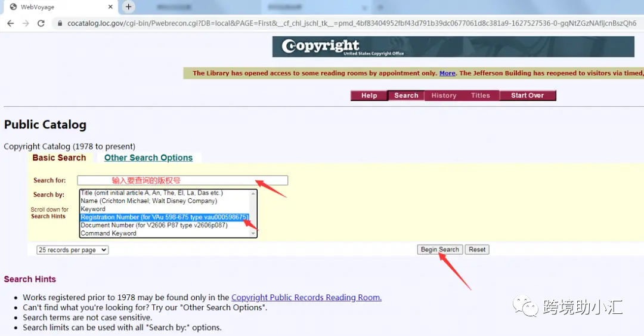Click the browser back arrow
Screen dimensions: 644x336
pos(10,23)
